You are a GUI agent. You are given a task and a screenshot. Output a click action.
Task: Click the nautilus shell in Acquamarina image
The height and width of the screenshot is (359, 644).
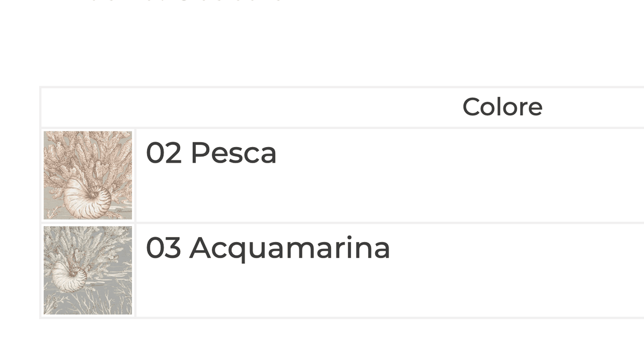pyautogui.click(x=69, y=276)
